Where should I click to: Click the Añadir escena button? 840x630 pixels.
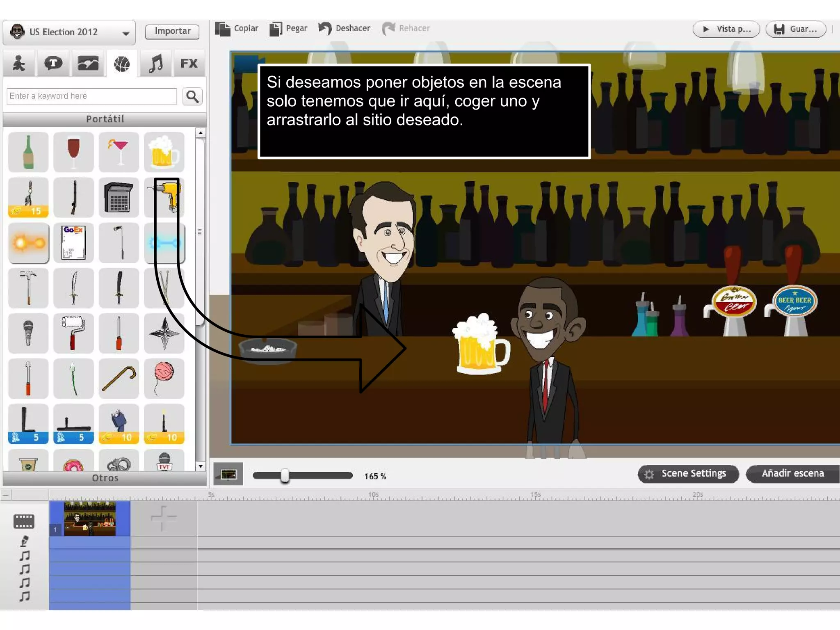click(x=792, y=474)
